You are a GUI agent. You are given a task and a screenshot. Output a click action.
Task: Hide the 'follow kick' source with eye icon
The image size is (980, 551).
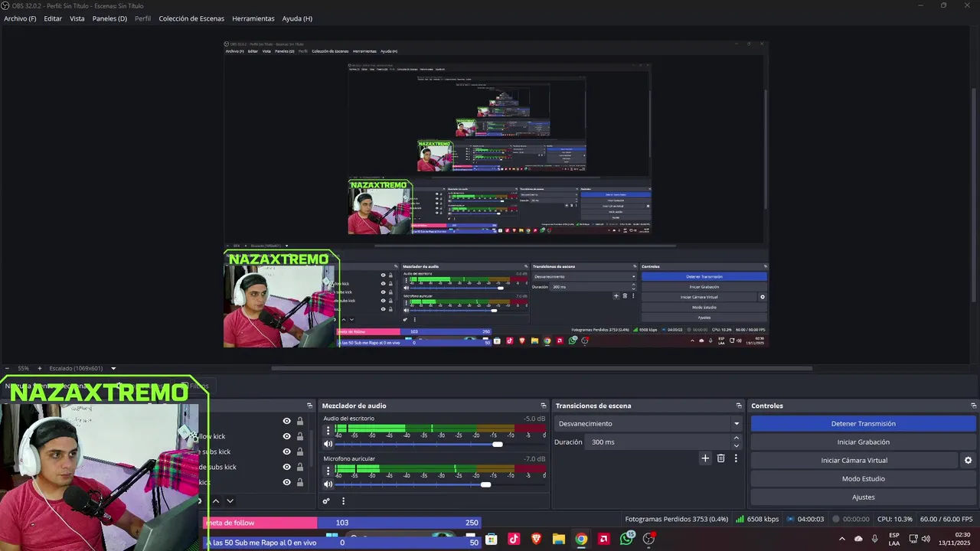[287, 436]
